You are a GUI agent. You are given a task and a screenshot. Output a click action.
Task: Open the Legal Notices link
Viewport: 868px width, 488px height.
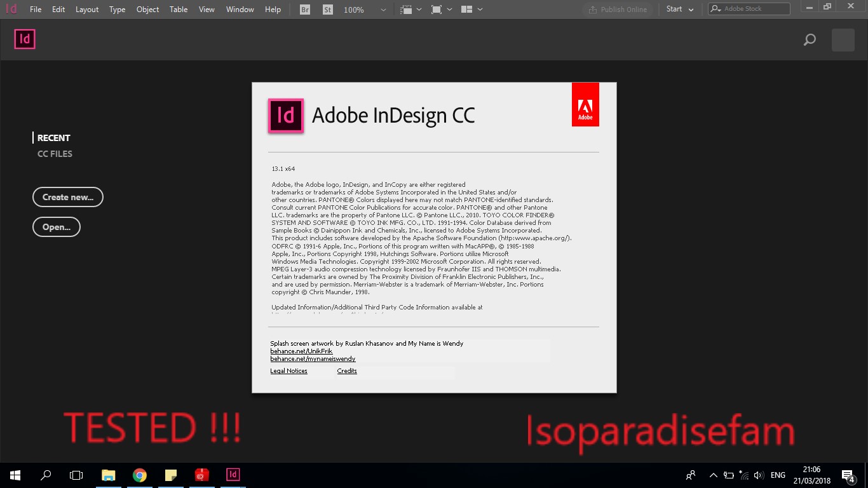pos(288,371)
